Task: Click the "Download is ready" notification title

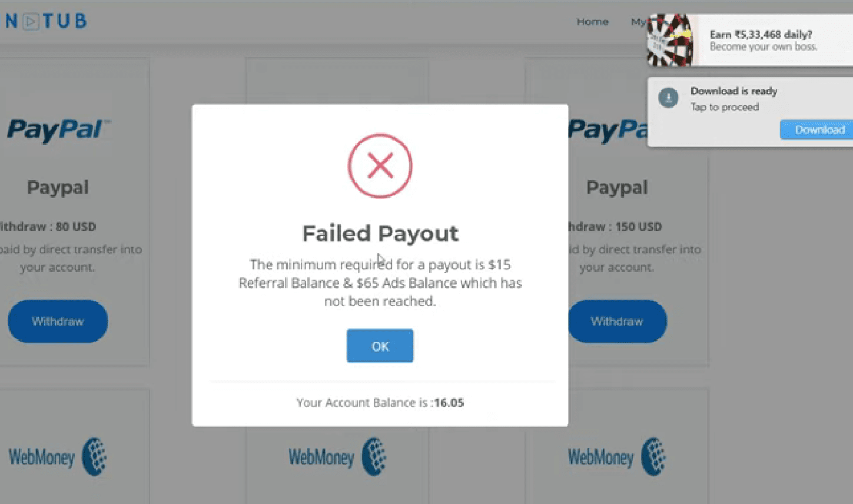Action: coord(733,91)
